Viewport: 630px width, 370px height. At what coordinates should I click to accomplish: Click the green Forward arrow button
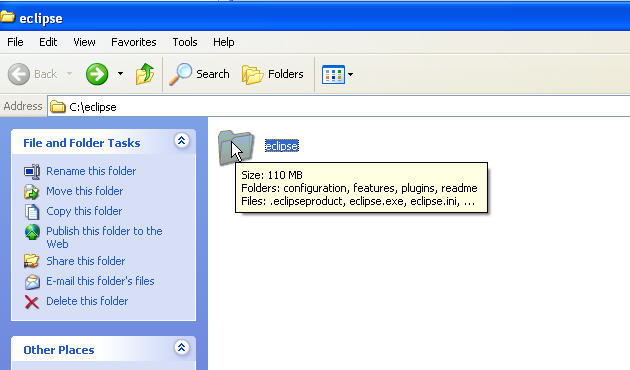tap(97, 74)
